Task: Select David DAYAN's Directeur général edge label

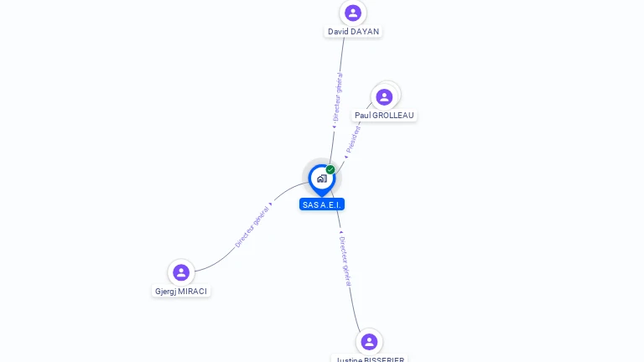Action: pyautogui.click(x=337, y=97)
